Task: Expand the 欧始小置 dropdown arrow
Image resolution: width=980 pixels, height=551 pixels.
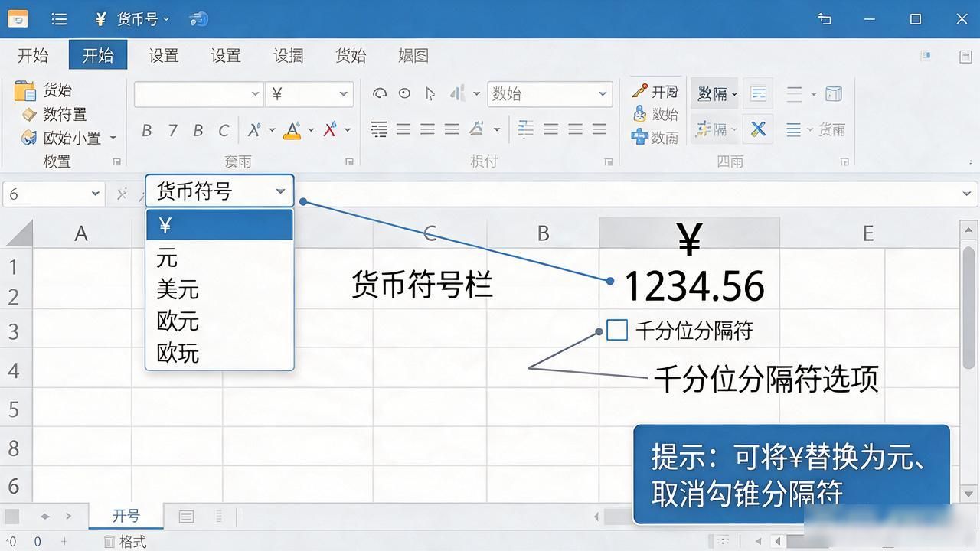Action: [x=113, y=138]
